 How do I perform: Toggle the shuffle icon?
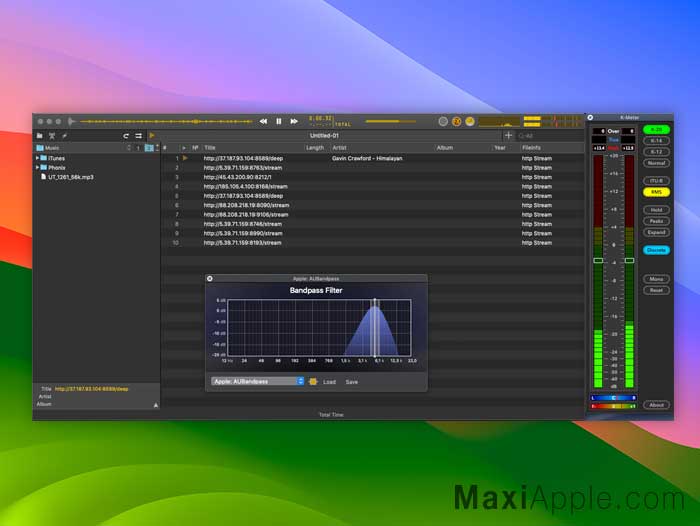138,136
